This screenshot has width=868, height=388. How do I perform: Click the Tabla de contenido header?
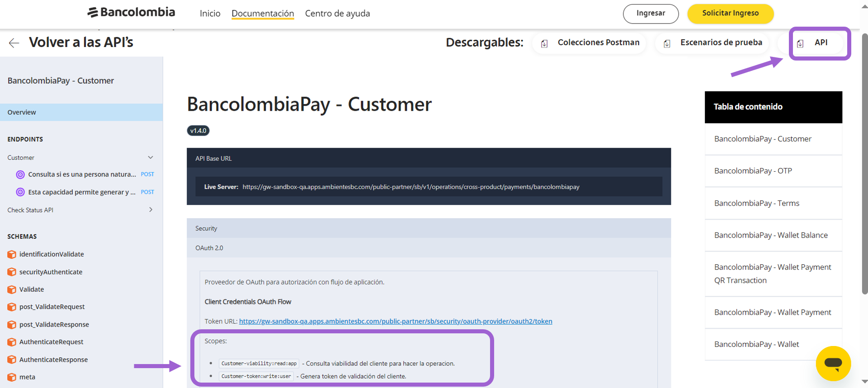(x=774, y=107)
